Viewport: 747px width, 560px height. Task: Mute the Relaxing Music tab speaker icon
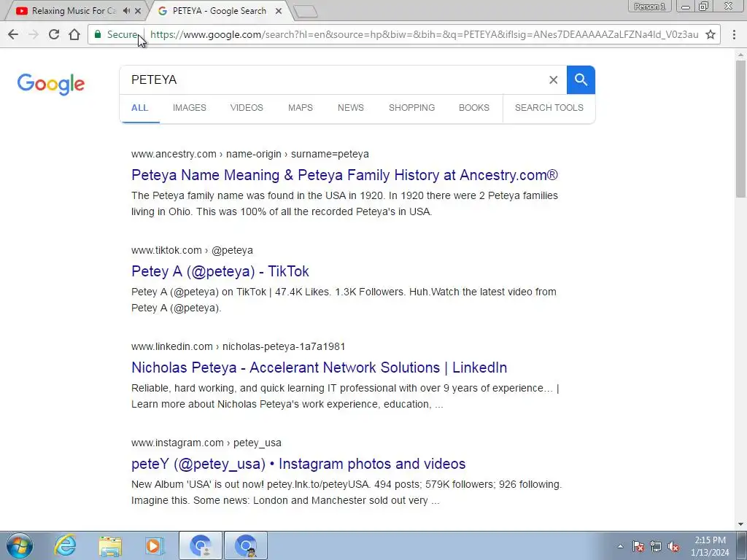tap(126, 10)
